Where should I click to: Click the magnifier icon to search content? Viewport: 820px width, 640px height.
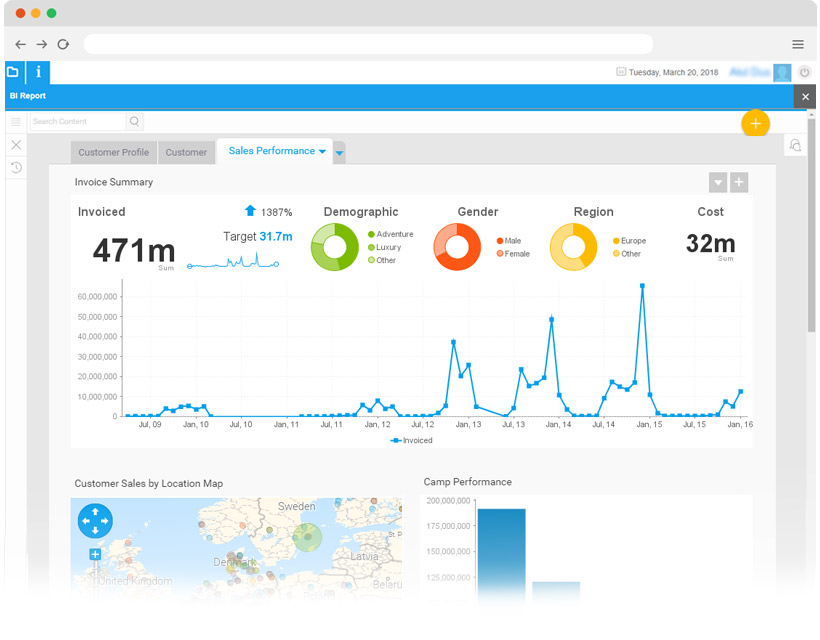[x=134, y=121]
